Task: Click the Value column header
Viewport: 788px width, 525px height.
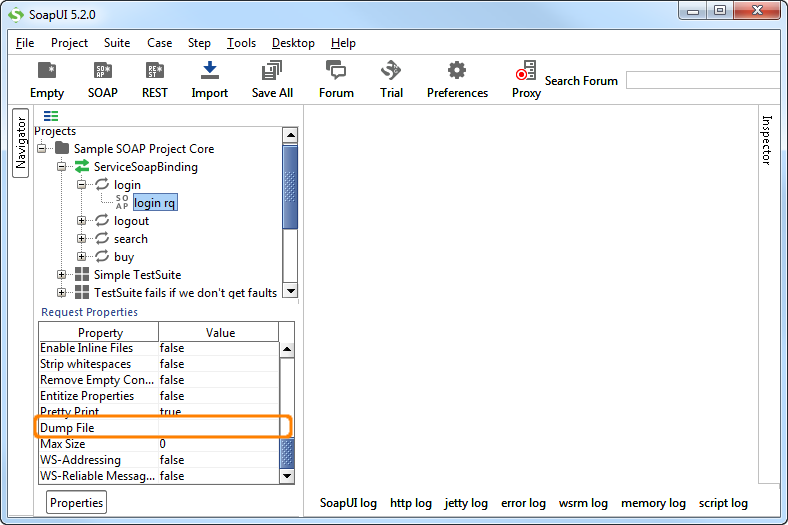Action: point(219,332)
